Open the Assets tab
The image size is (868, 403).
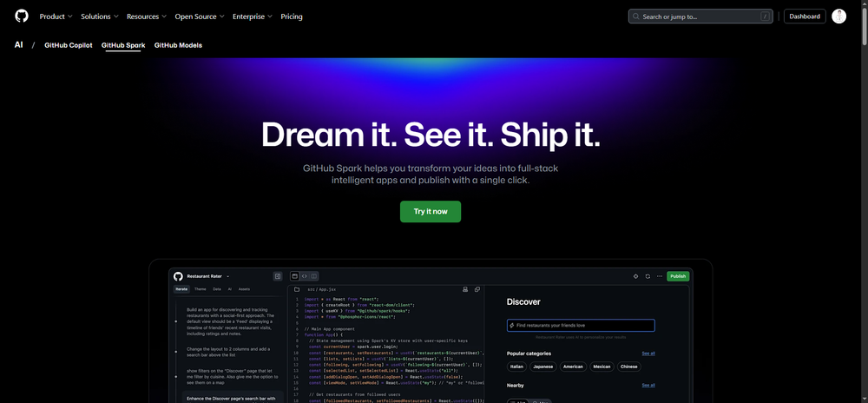(x=244, y=289)
